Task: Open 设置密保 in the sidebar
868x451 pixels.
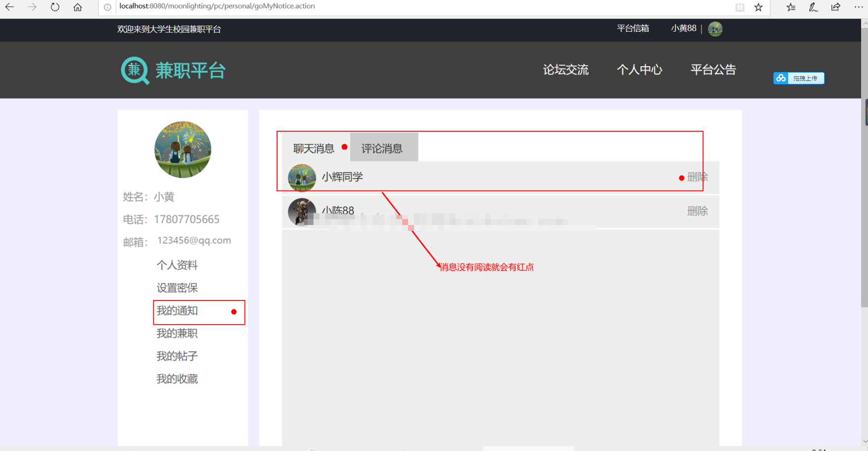Action: coord(177,288)
